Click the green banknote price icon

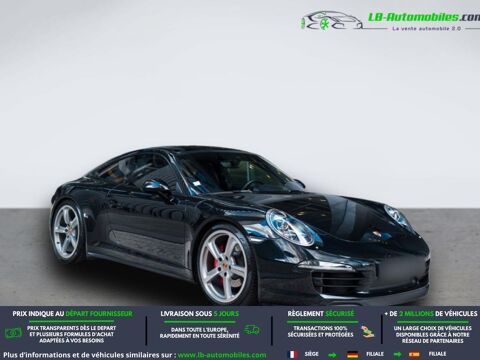[x=13, y=333]
